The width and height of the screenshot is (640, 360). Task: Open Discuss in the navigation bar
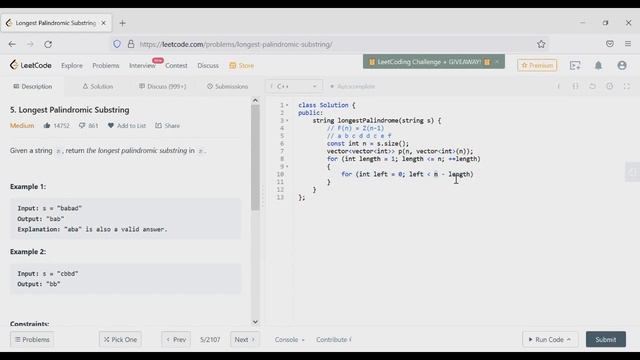pyautogui.click(x=208, y=65)
